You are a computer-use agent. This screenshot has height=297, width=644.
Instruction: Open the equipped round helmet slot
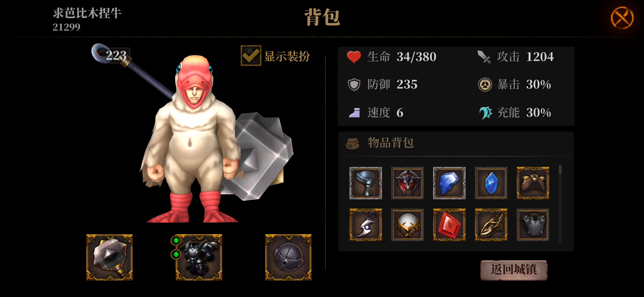point(288,257)
